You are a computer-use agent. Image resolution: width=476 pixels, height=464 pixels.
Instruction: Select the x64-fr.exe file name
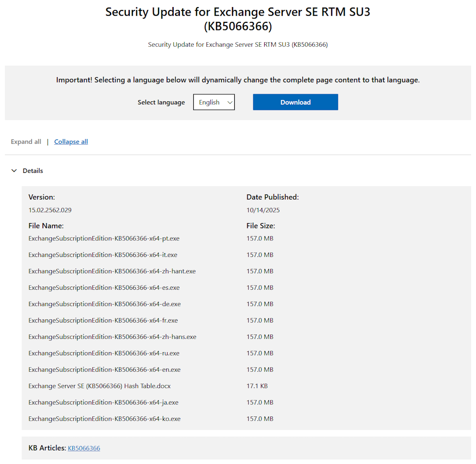103,321
